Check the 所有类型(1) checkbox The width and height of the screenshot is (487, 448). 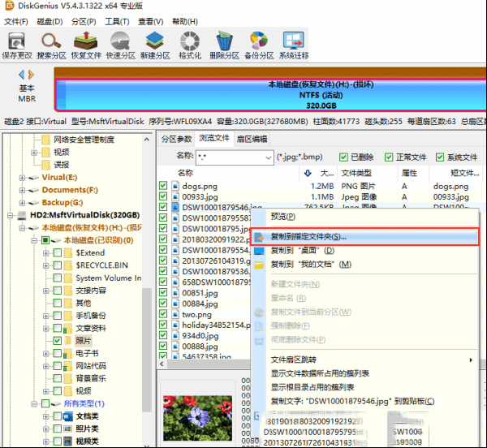point(45,403)
